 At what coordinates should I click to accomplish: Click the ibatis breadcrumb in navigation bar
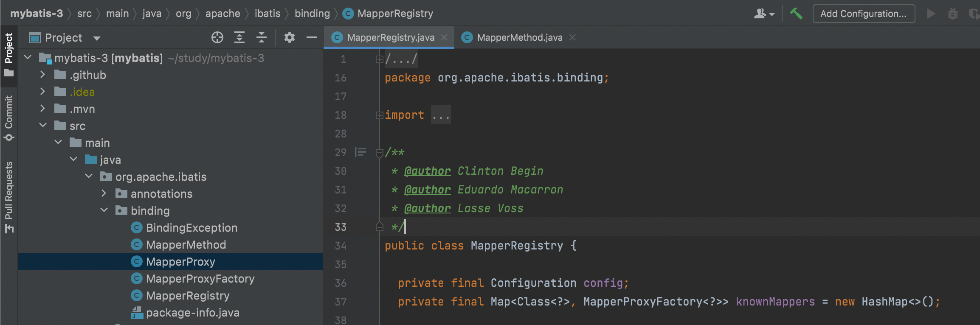click(268, 14)
